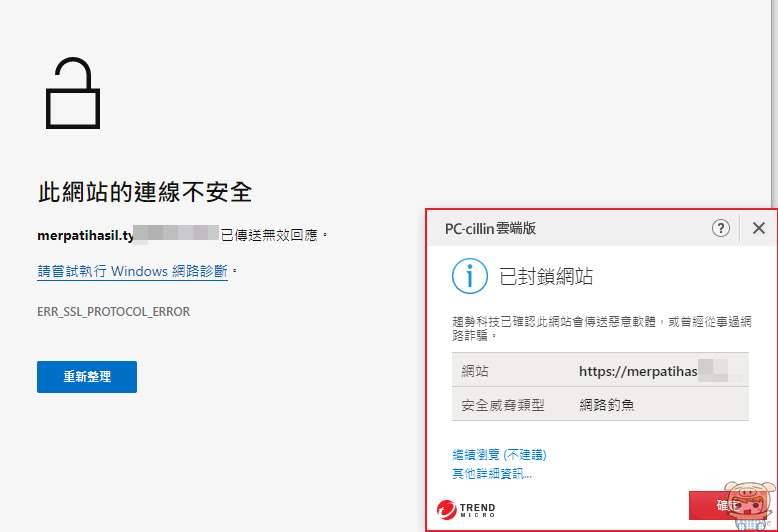The width and height of the screenshot is (778, 532).
Task: Click the ERR_SSL_PROTOCOL_ERROR code text
Action: (x=114, y=312)
